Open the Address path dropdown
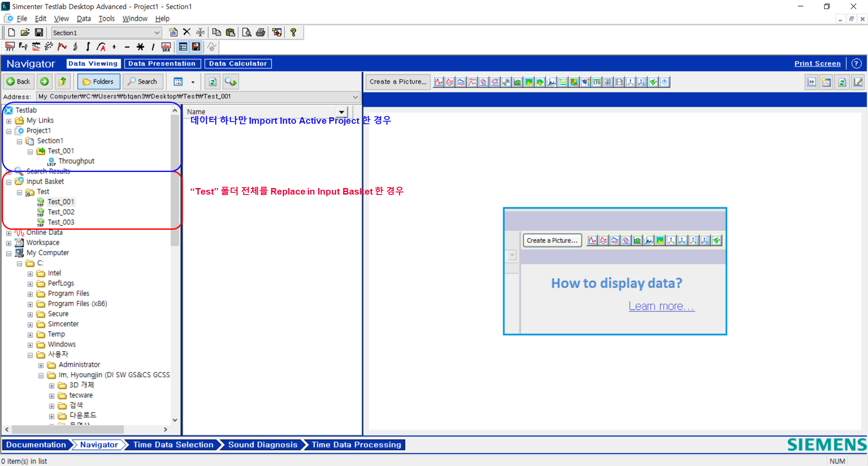 [x=355, y=96]
